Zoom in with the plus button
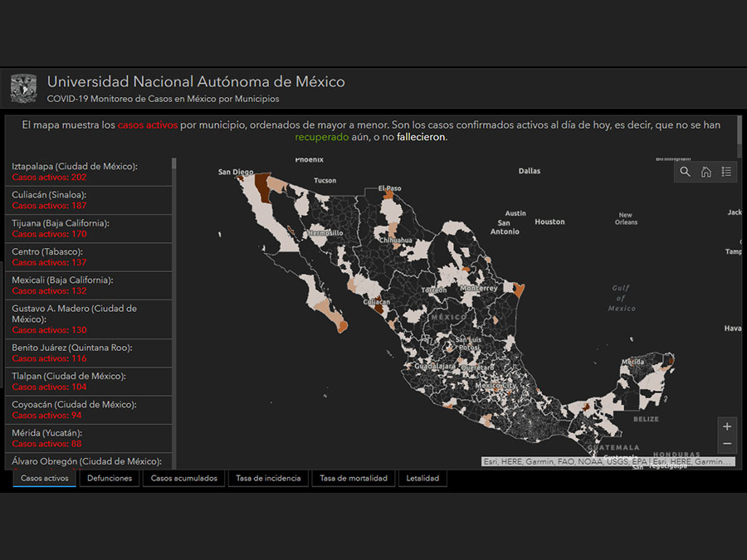 tap(727, 426)
